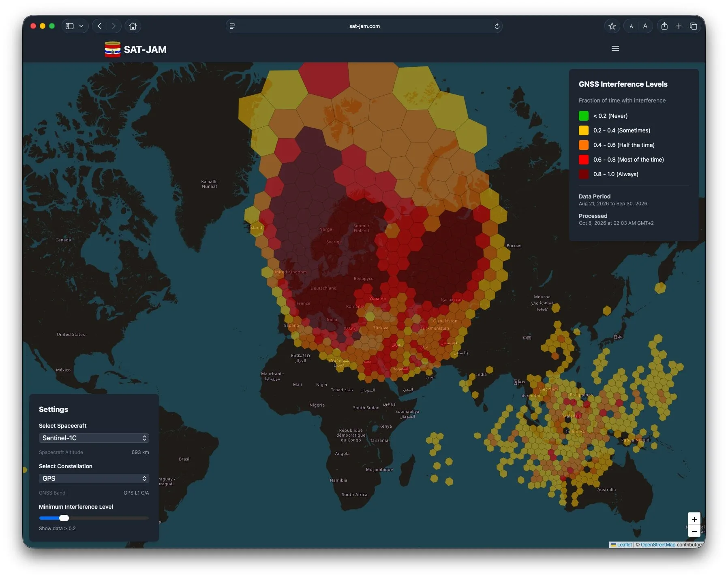The height and width of the screenshot is (578, 728).
Task: Click the Brasil map label
Action: [184, 459]
